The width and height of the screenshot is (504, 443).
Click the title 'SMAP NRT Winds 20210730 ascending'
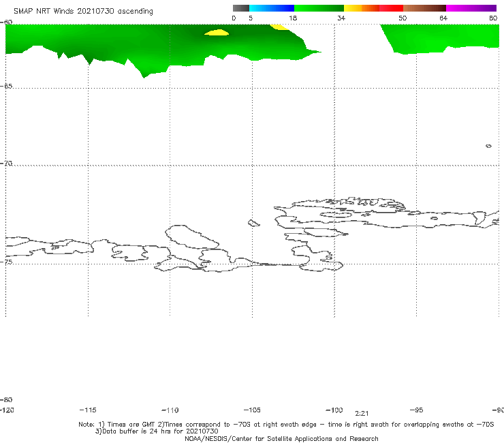tap(83, 12)
